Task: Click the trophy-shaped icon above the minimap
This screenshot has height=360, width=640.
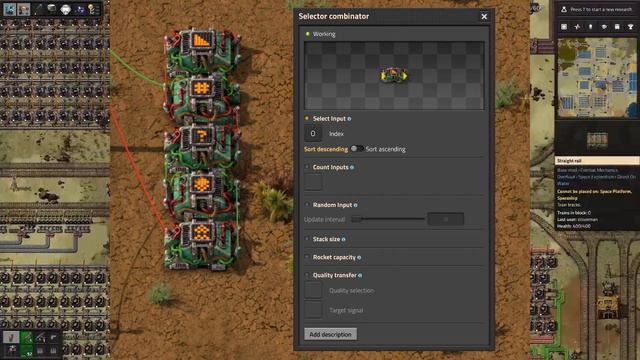Action: pos(631,27)
